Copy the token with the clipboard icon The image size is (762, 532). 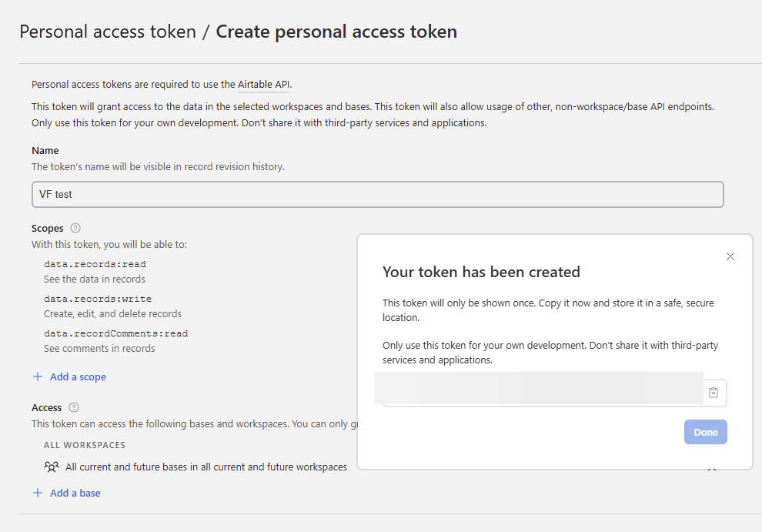click(714, 393)
